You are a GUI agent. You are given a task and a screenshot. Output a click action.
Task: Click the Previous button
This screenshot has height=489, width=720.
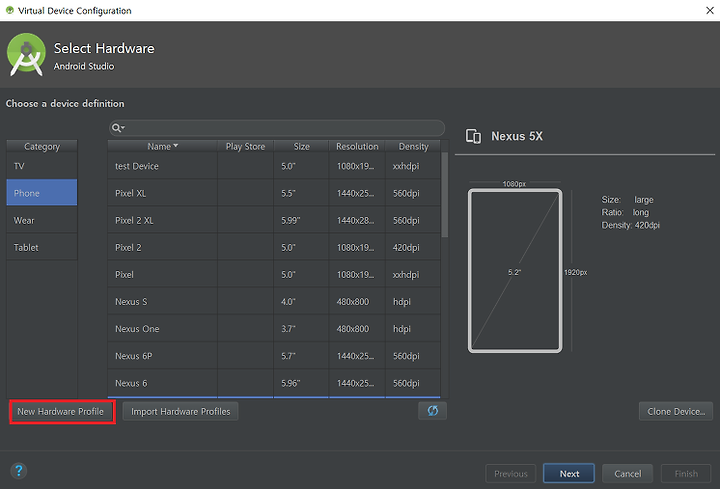[511, 473]
